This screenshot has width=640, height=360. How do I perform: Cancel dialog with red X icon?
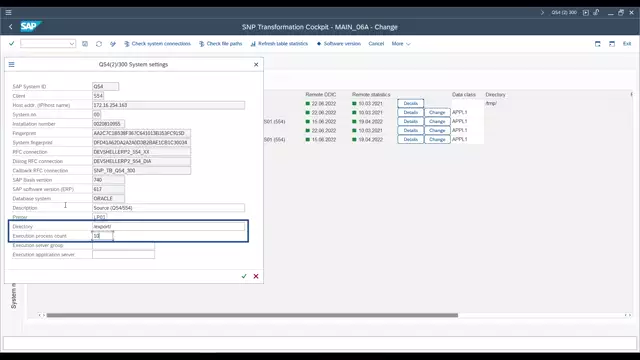coord(256,276)
